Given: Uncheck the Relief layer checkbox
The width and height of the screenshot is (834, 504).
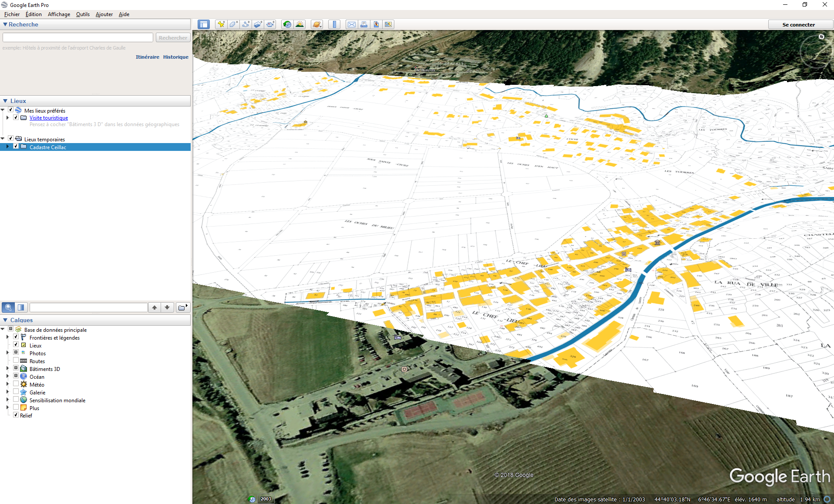Looking at the screenshot, I should [x=16, y=415].
